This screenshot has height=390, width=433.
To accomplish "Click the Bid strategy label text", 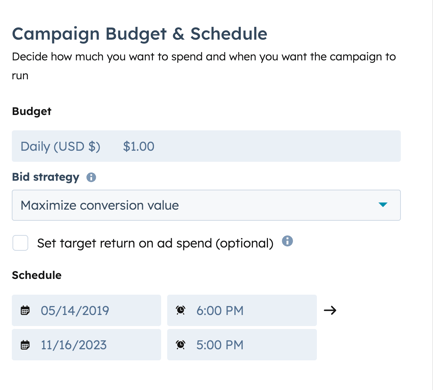I will coord(46,177).
